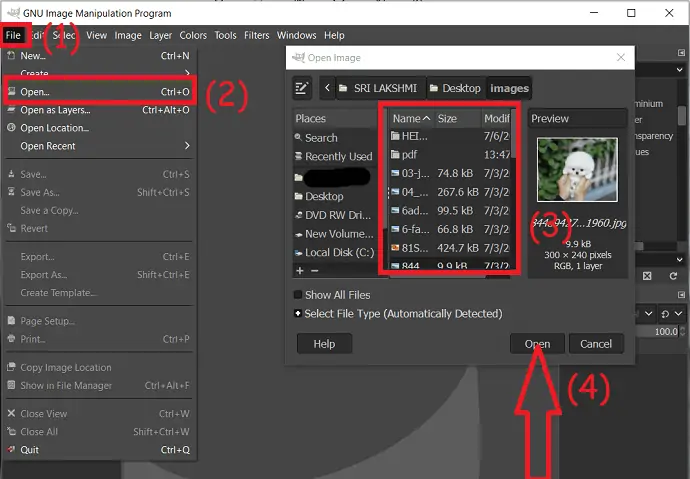Select the 04_... file of 267.6 kB
690x479 pixels.
(450, 192)
